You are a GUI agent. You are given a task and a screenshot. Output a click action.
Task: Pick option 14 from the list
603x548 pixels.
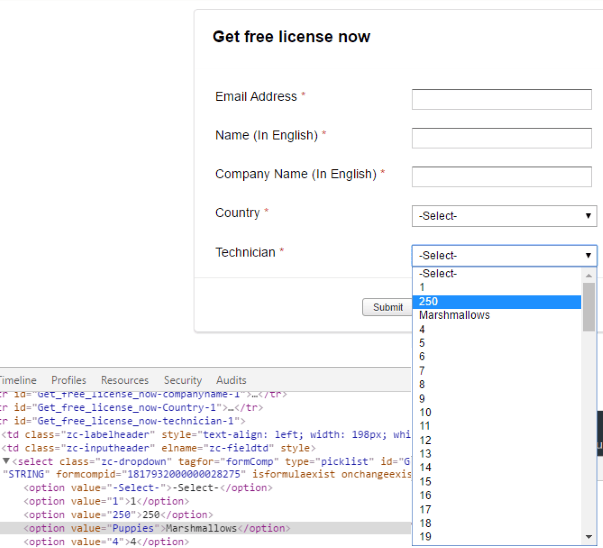click(496, 467)
